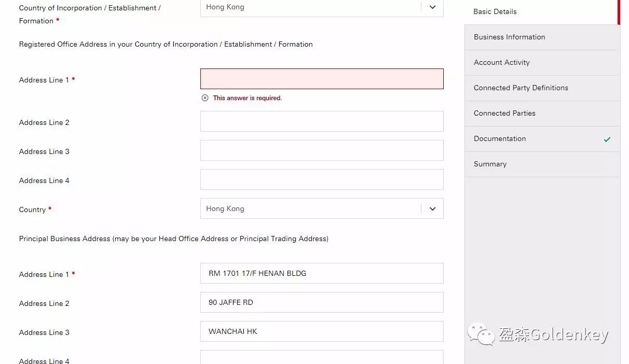Click the WeChat logo in the watermark
Viewport: 629px width, 364px height.
[481, 334]
